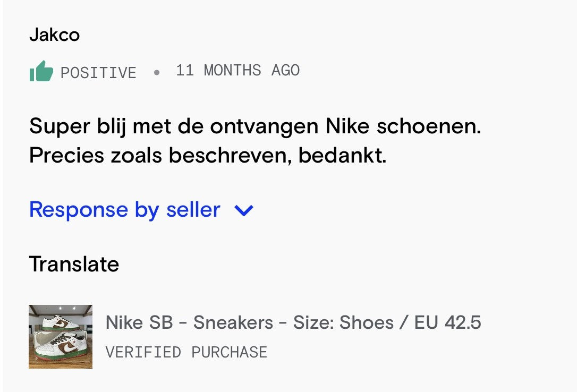Screen dimensions: 577x392
Task: Click the "Precies zoals beschreven, bedankt." line
Action: click(208, 155)
